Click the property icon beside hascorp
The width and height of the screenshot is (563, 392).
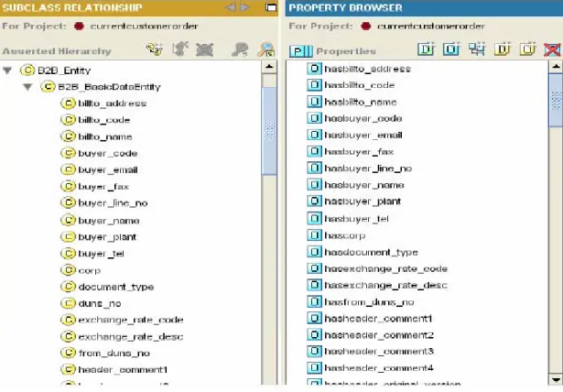click(x=315, y=235)
